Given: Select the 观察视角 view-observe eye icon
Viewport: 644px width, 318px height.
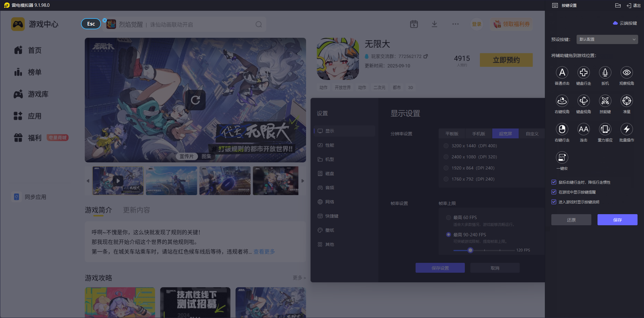Looking at the screenshot, I should (626, 73).
